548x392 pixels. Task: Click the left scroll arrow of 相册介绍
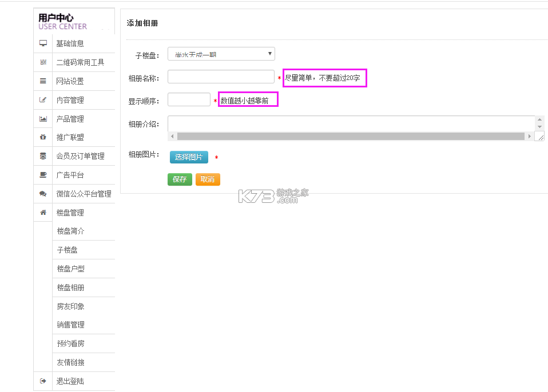point(172,136)
